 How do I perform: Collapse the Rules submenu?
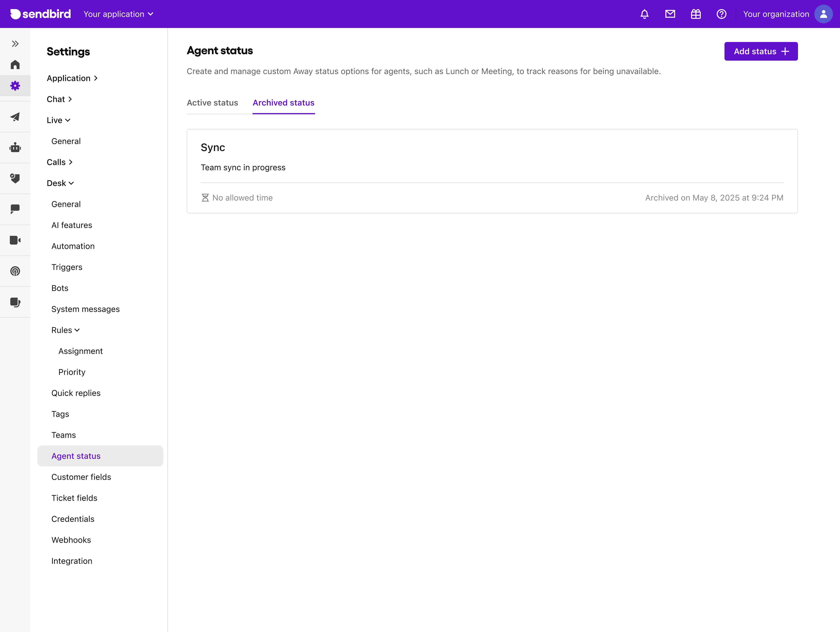pyautogui.click(x=66, y=330)
